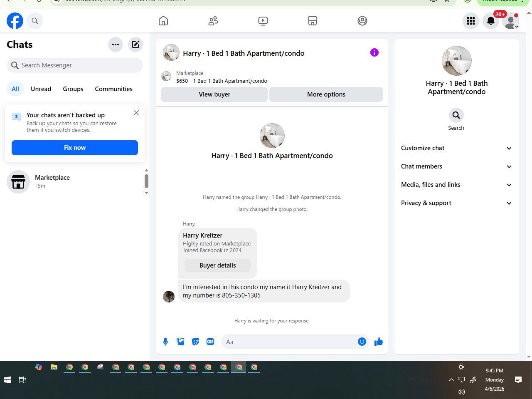Open Task View on the taskbar
The width and height of the screenshot is (532, 399).
click(22, 380)
